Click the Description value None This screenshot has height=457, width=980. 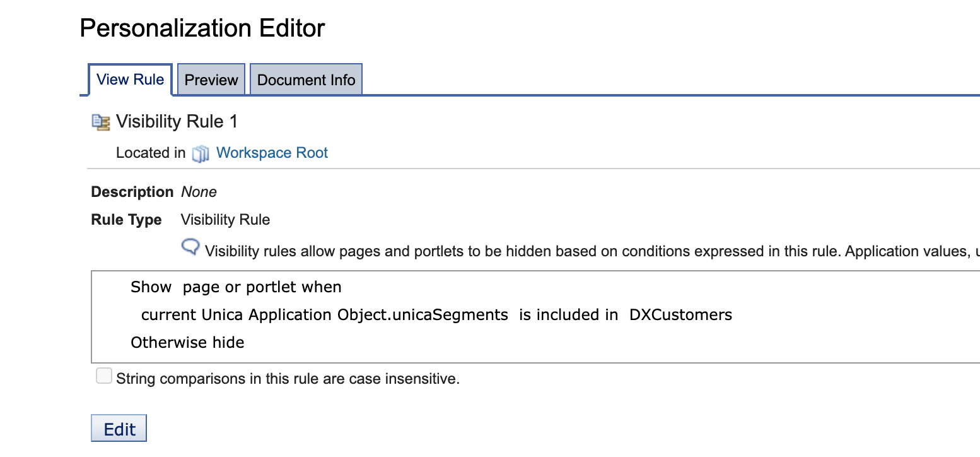pyautogui.click(x=199, y=192)
